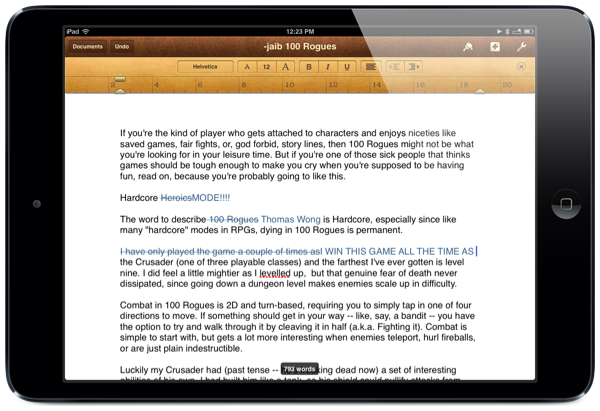Open the format paintbrush inspector

(x=468, y=47)
